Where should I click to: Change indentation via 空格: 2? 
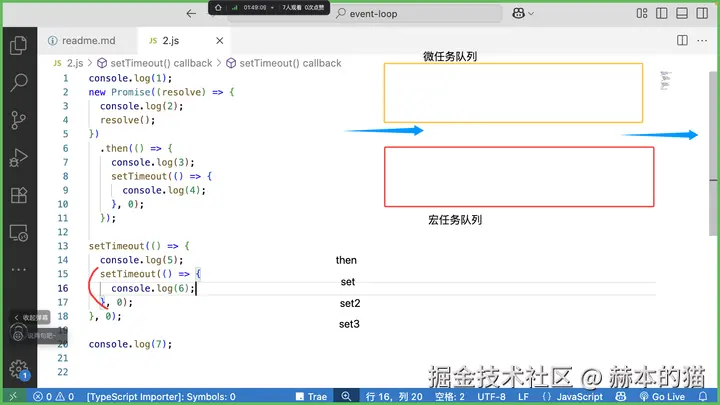[x=450, y=396]
